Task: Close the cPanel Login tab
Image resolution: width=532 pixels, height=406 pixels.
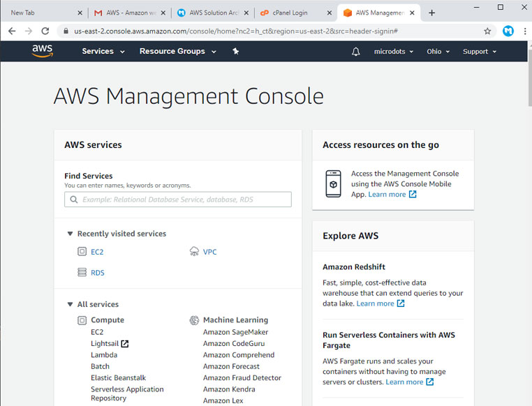Action: pos(329,13)
